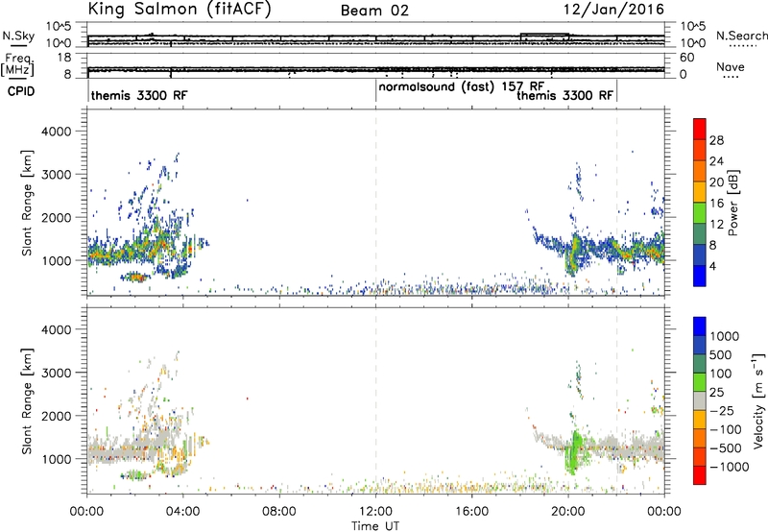Click the 'Freq. [MHz]' axis label
Image resolution: width=768 pixels, height=532 pixels.
click(x=17, y=65)
